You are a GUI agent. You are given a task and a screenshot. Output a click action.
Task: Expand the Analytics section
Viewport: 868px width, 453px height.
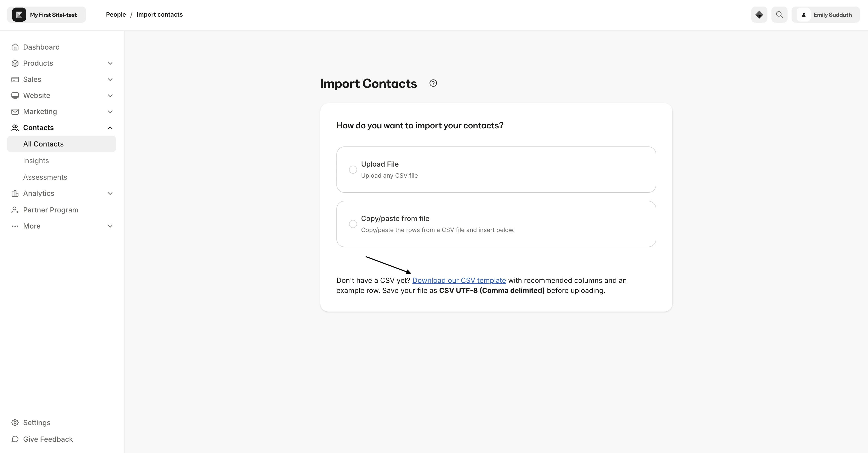110,193
